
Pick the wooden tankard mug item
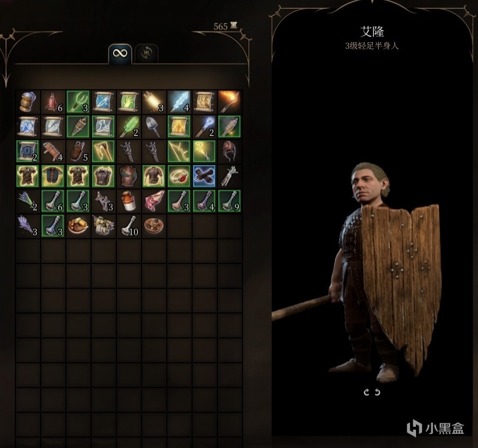pos(27,102)
